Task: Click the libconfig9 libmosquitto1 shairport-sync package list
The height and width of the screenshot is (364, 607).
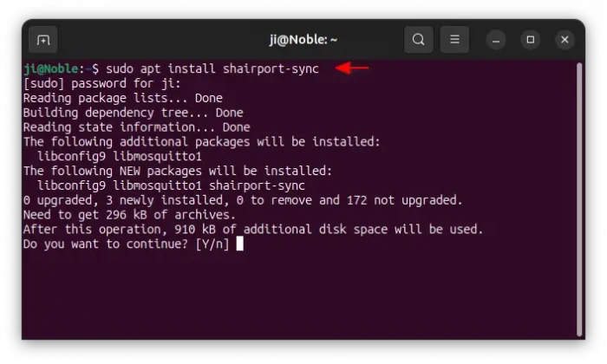Action: [x=171, y=185]
